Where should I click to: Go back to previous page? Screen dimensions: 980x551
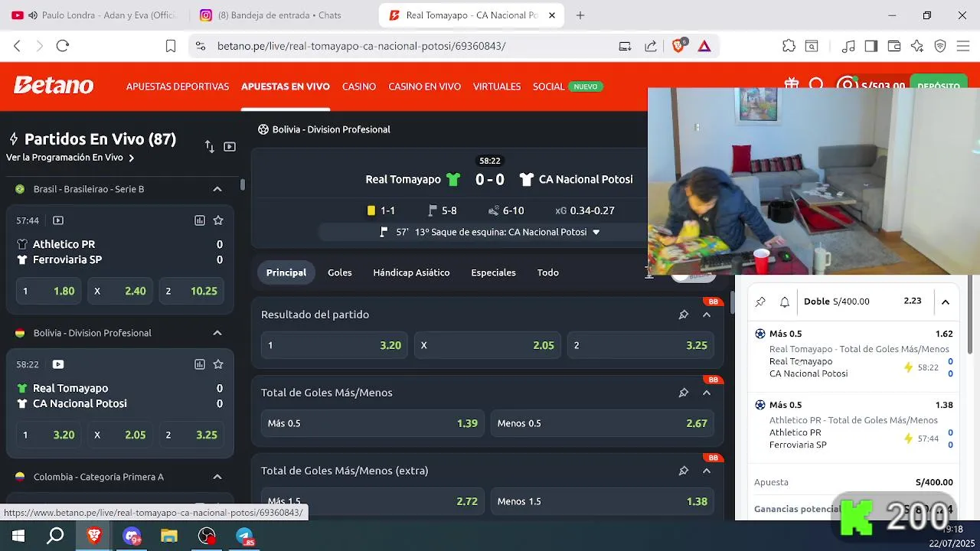pyautogui.click(x=17, y=46)
